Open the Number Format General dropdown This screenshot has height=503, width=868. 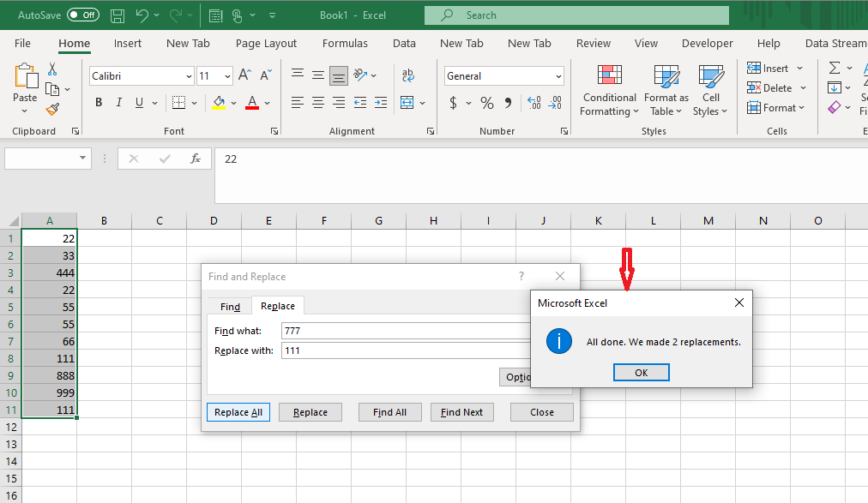(558, 76)
